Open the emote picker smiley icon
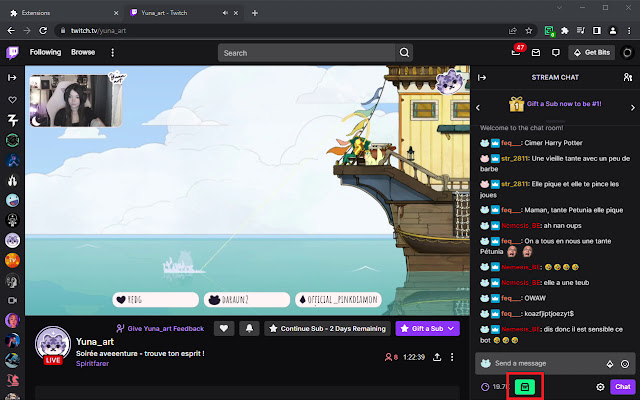 (625, 364)
